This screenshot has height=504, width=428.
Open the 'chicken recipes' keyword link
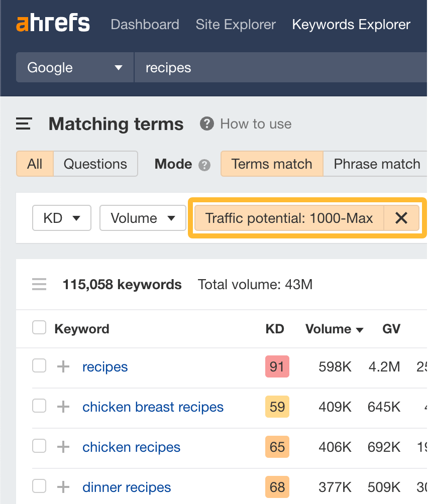click(x=131, y=447)
